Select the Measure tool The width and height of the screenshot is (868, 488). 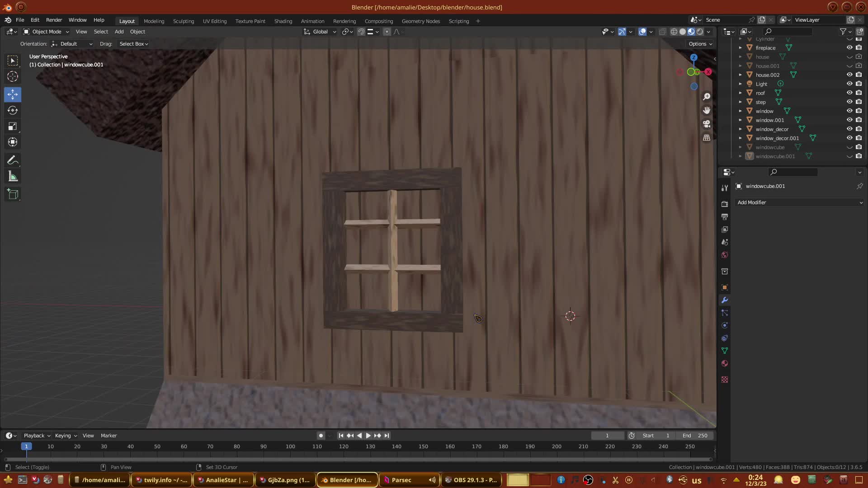(13, 177)
